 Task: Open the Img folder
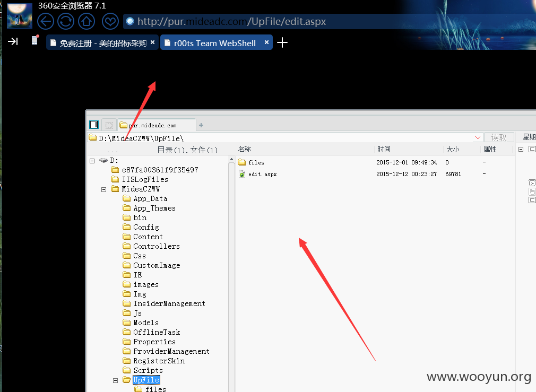click(135, 294)
